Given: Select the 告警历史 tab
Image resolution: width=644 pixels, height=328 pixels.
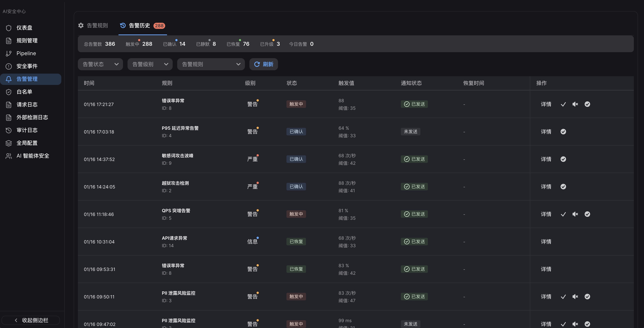Looking at the screenshot, I should point(139,26).
